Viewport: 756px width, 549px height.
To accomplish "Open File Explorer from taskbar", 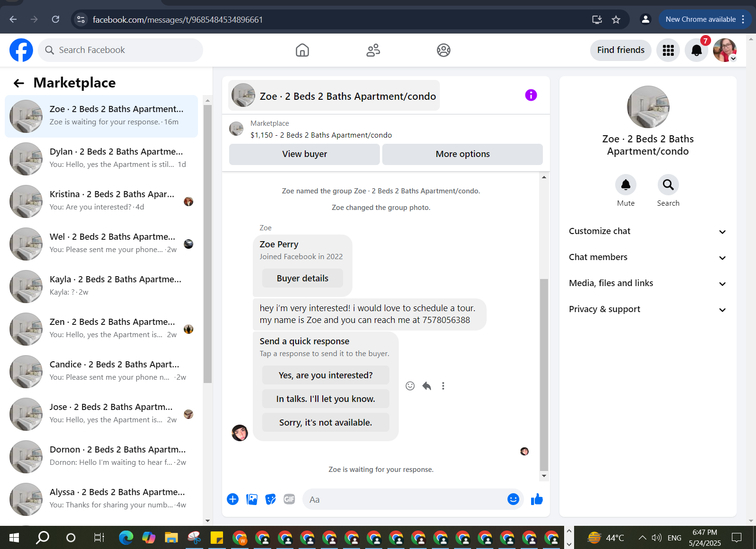I will click(x=171, y=538).
